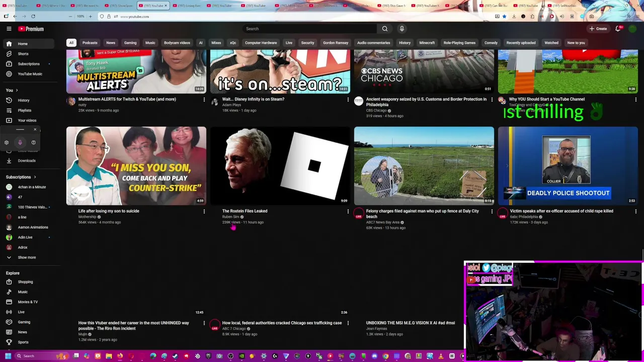Open watch History in the sidebar
Viewport: 644px width, 362px height.
coord(28,100)
